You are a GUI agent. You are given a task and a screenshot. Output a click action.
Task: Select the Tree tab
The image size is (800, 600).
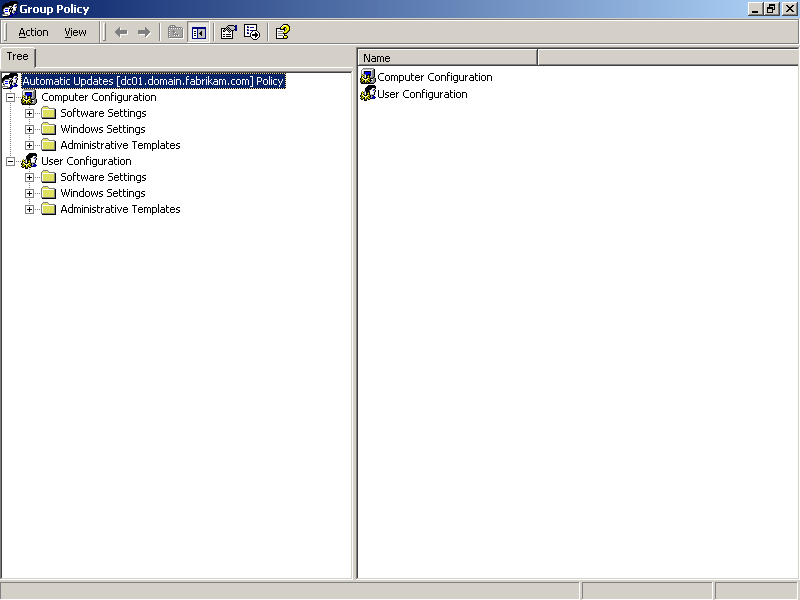[x=18, y=57]
